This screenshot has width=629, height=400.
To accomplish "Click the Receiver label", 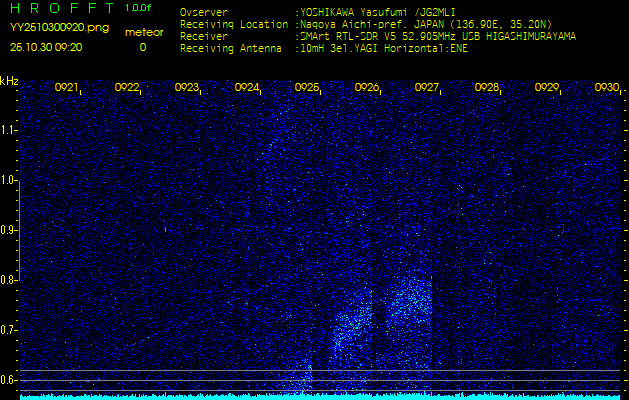I will coord(204,37).
